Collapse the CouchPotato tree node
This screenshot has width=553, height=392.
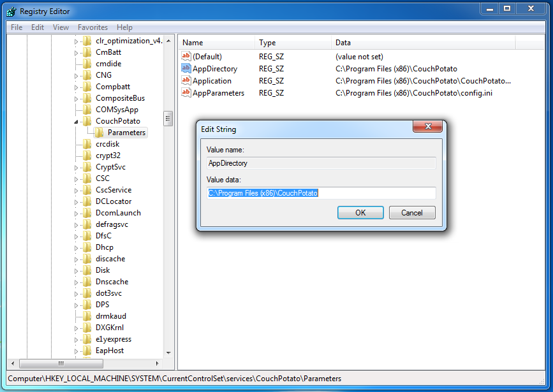click(x=76, y=122)
